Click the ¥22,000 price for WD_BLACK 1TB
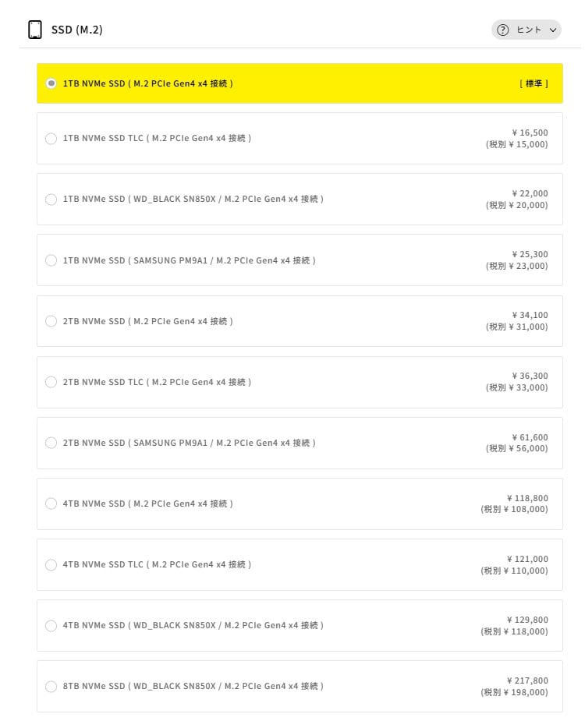Image resolution: width=585 pixels, height=728 pixels. coord(530,193)
